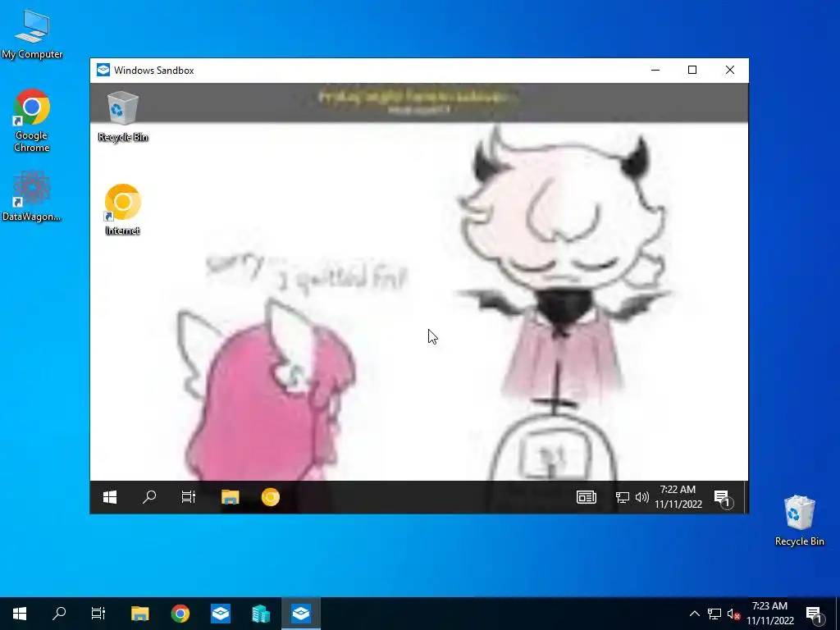Open Internet shortcut inside the Sandbox
Image resolution: width=840 pixels, height=630 pixels.
coord(123,209)
